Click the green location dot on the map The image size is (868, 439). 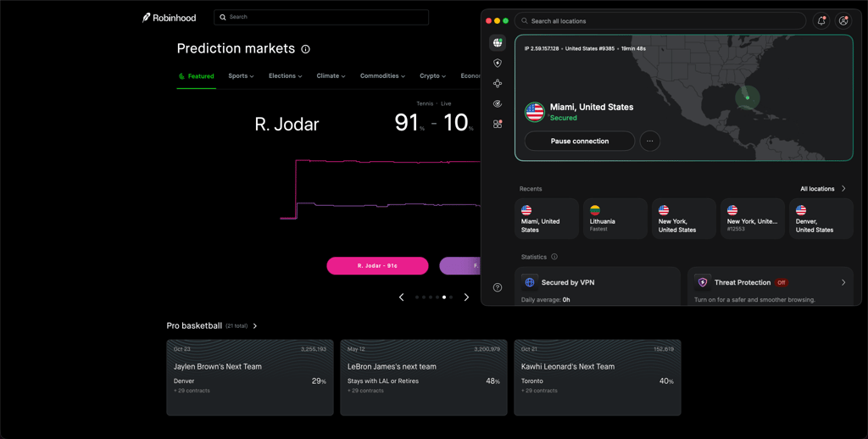click(748, 98)
